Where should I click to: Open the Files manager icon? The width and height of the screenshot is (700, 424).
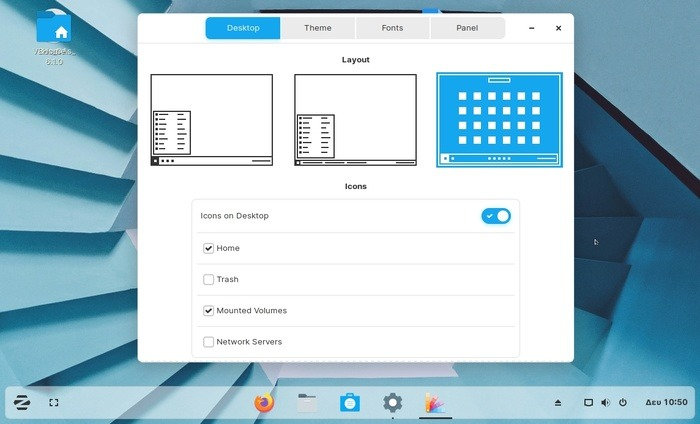click(x=307, y=403)
